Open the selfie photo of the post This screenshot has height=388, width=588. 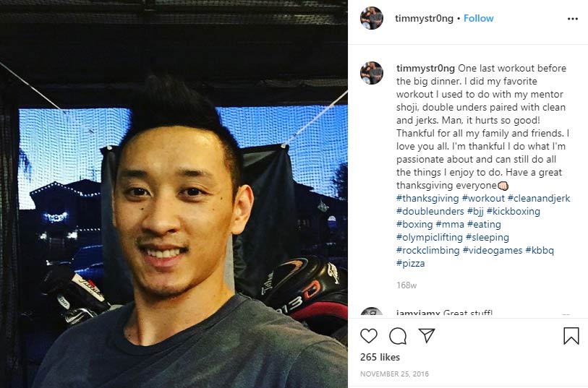(x=174, y=194)
